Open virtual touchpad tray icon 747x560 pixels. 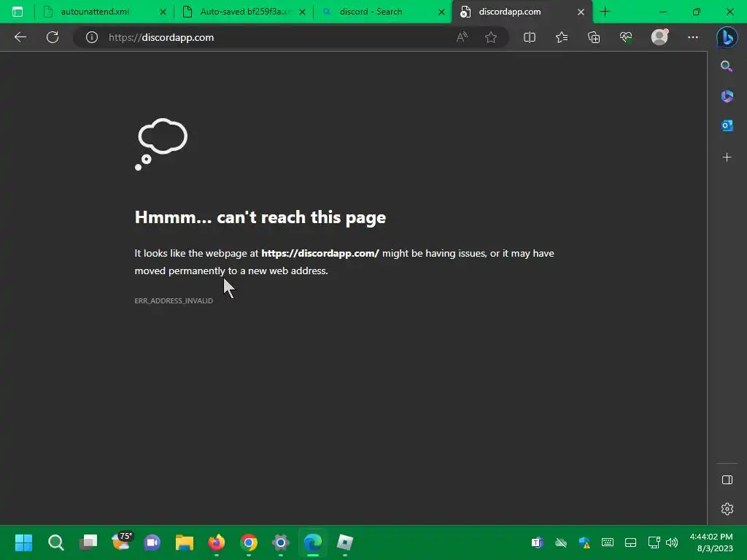[630, 542]
